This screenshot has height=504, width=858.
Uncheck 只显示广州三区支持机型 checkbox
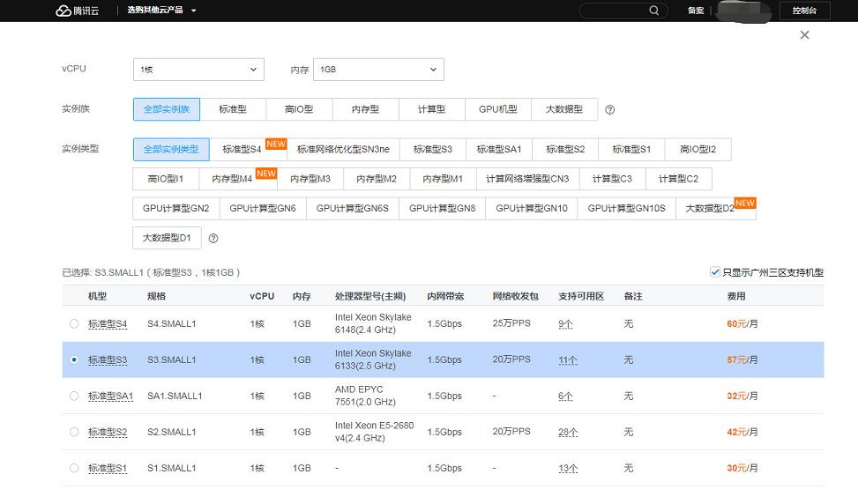click(715, 272)
